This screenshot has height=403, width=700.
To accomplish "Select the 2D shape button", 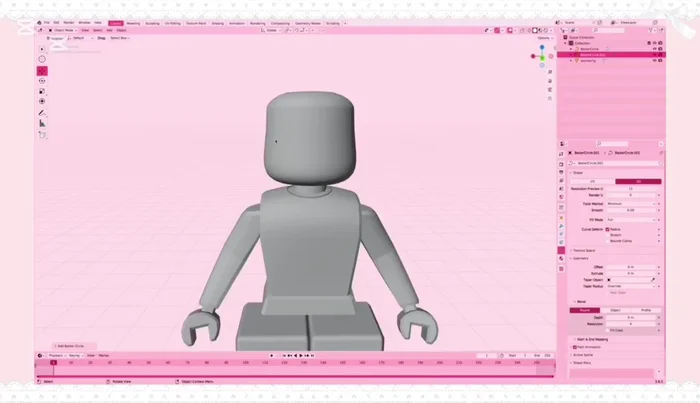I will coord(591,181).
